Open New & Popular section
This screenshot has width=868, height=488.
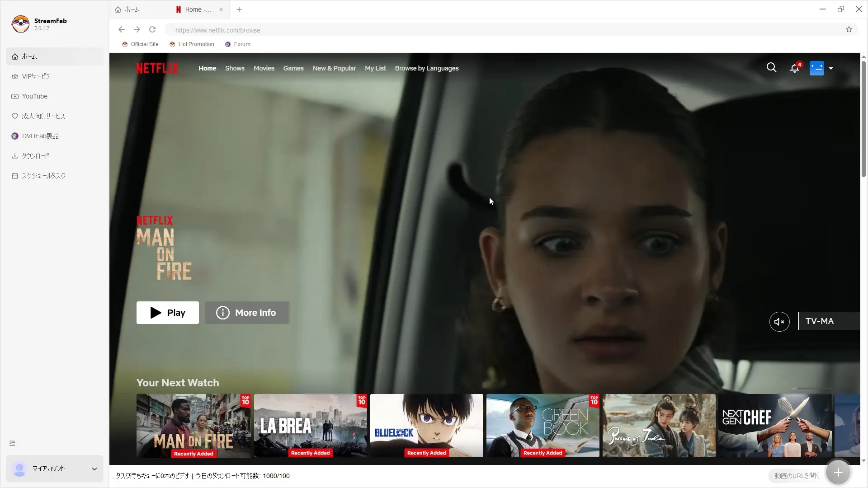coord(334,68)
